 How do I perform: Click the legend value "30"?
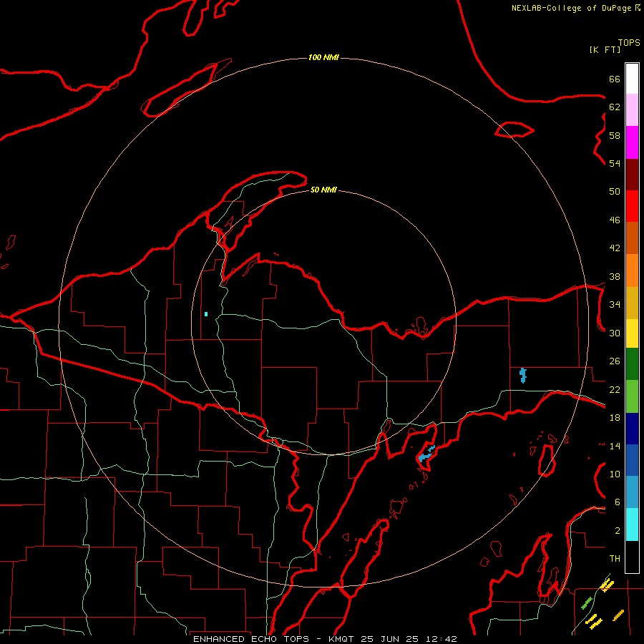pyautogui.click(x=615, y=333)
